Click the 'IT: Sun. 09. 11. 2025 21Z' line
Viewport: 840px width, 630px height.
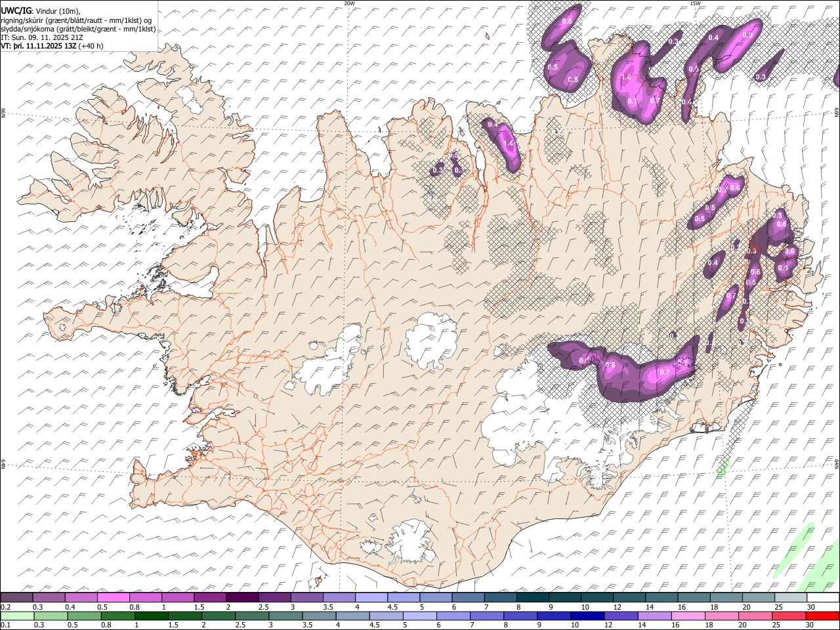coord(42,37)
